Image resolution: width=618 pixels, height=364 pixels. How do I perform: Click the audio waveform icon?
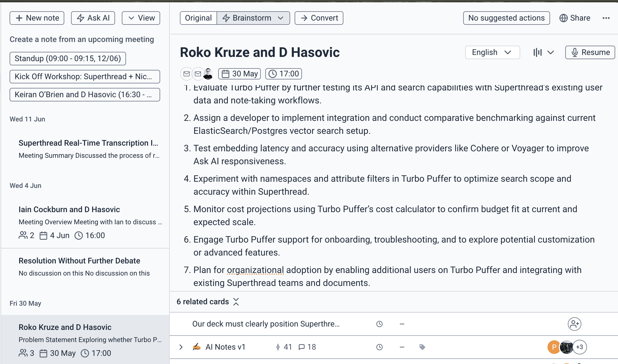[537, 52]
